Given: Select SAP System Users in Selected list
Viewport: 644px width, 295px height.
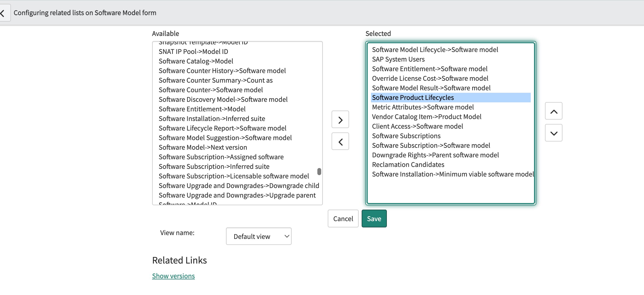Looking at the screenshot, I should [398, 59].
